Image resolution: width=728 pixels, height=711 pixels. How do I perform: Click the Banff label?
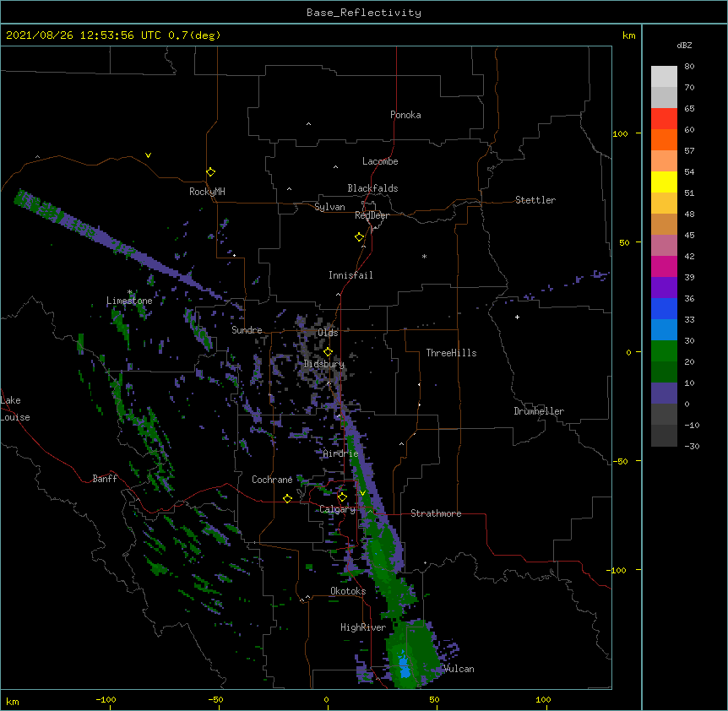pyautogui.click(x=105, y=479)
